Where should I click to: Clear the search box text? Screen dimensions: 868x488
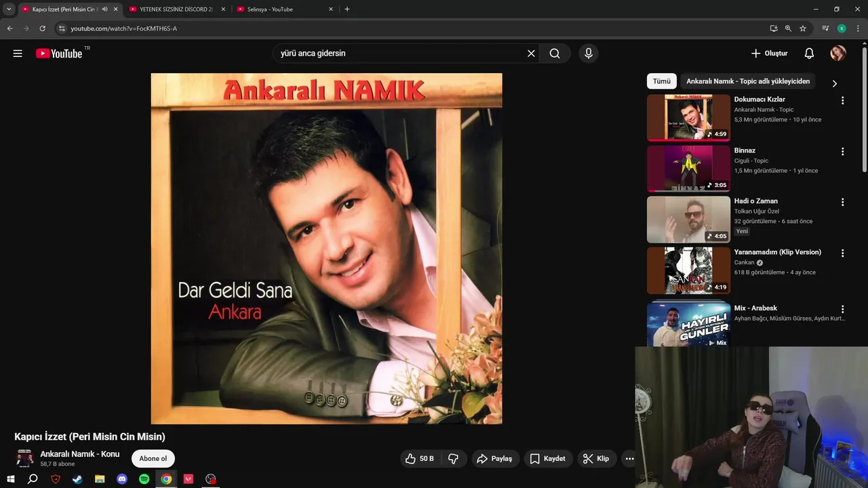point(531,54)
